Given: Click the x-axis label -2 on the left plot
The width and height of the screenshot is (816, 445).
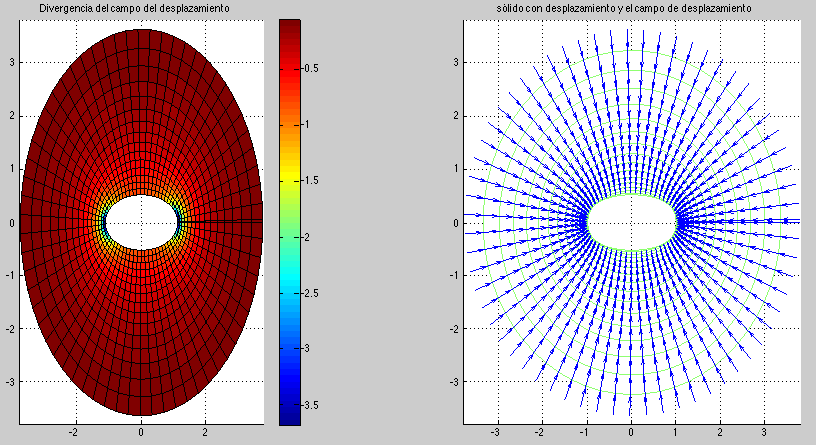Looking at the screenshot, I should [73, 434].
